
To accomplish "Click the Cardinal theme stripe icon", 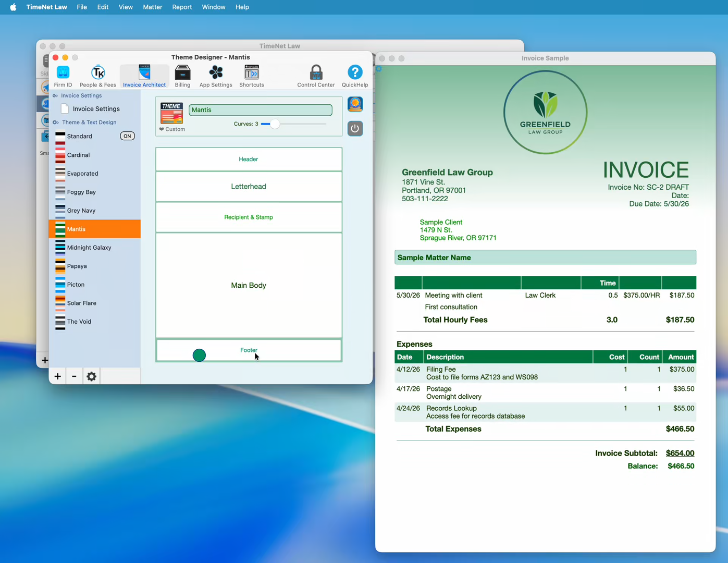I will pos(60,155).
